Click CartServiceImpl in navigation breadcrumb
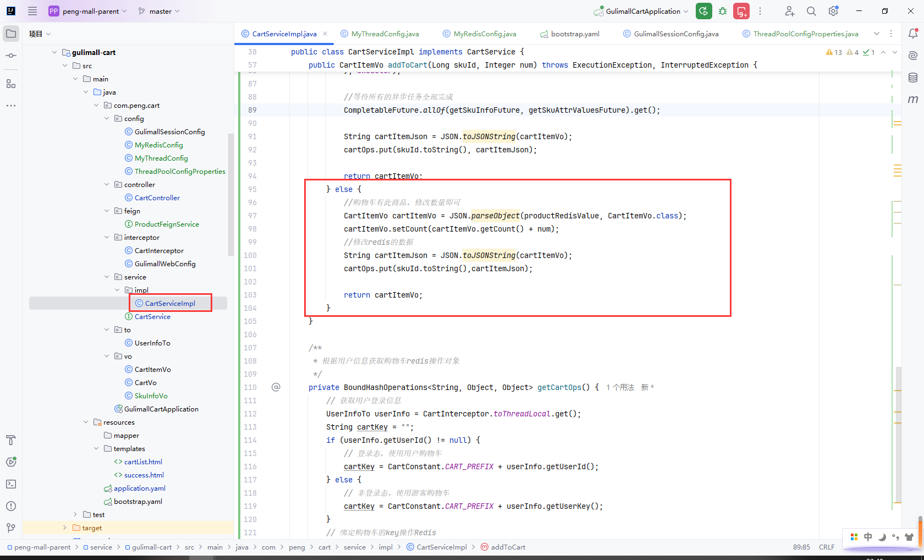Screen dimensions: 924x560 tap(436, 547)
